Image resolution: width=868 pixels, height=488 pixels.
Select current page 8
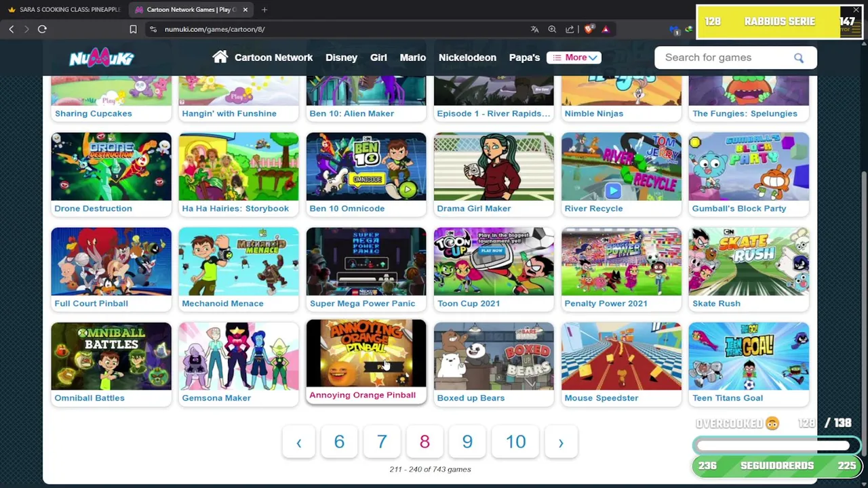[425, 442]
